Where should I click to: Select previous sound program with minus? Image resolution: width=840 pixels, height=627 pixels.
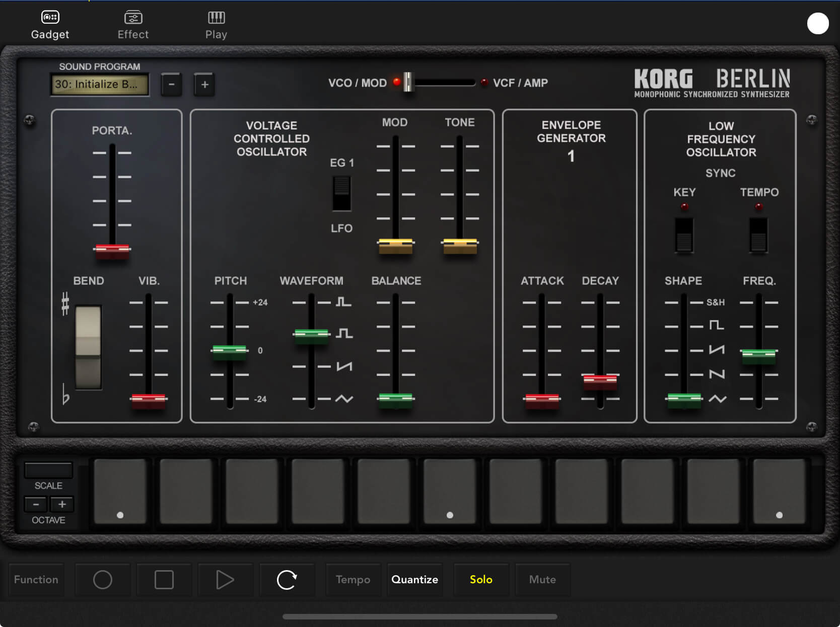[x=172, y=85]
